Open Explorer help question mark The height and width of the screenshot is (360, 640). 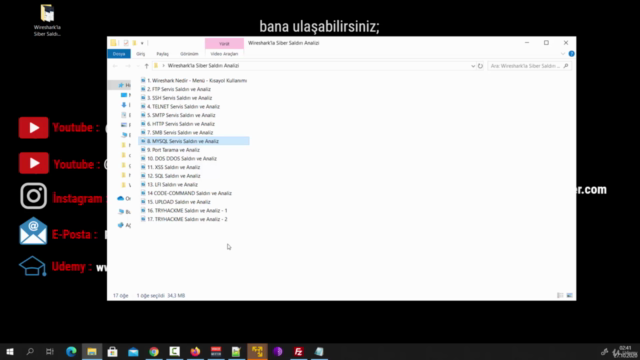click(571, 54)
